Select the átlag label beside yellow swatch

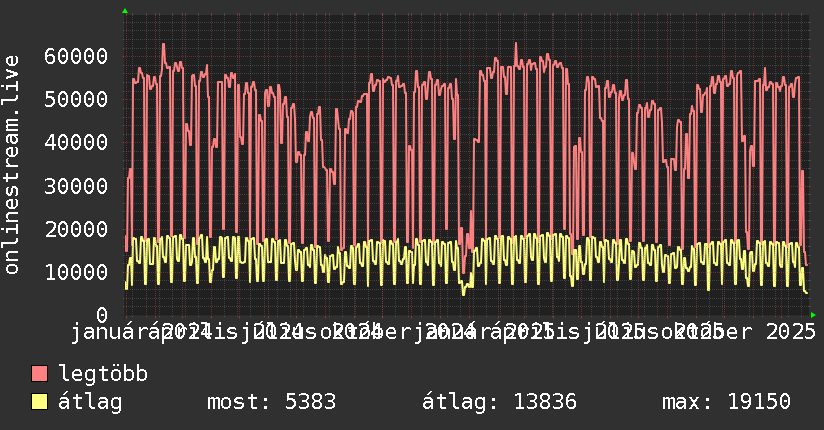(x=91, y=402)
